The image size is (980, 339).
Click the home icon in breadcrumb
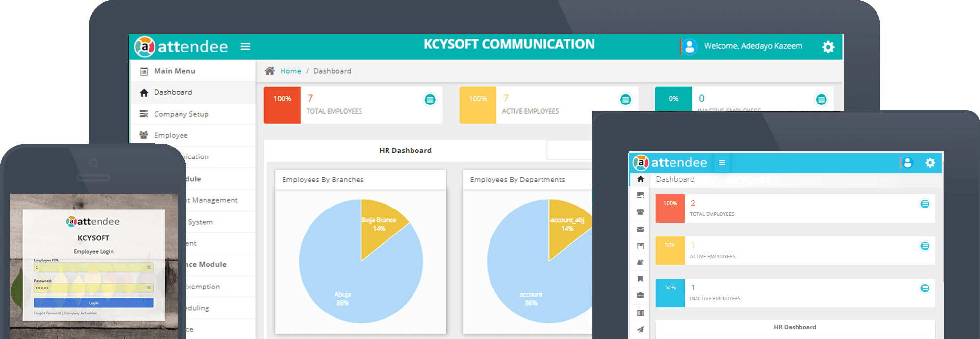(270, 71)
